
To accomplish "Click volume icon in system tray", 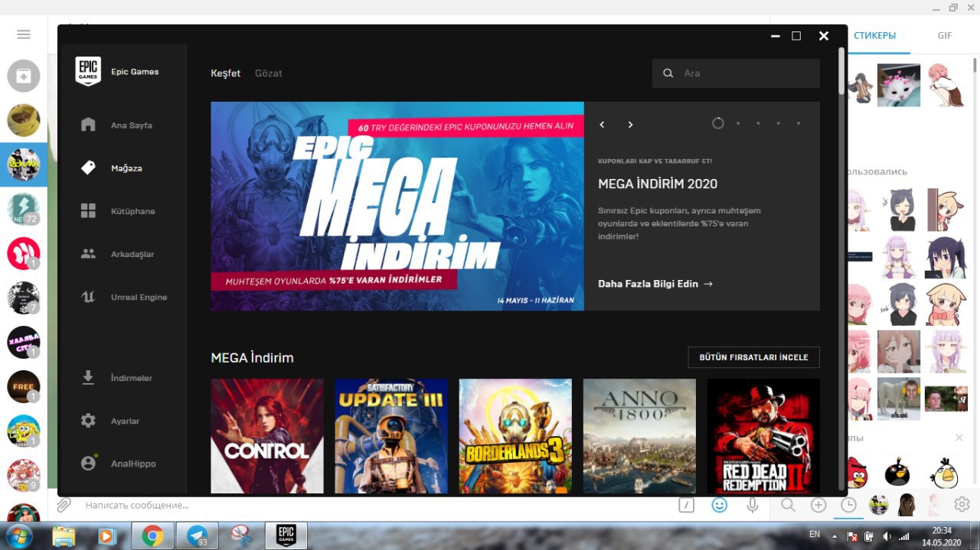I will (x=886, y=536).
